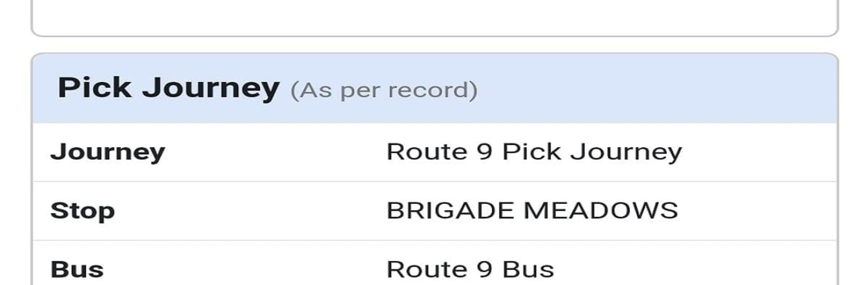The image size is (868, 285).
Task: Select the "Route 9 Pick Journey" value
Action: coord(534,152)
